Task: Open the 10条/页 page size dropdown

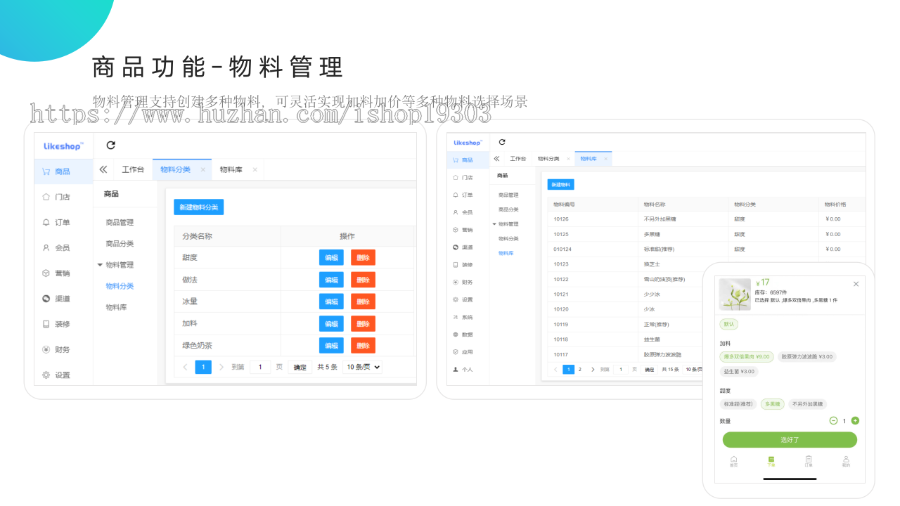Action: pos(363,367)
